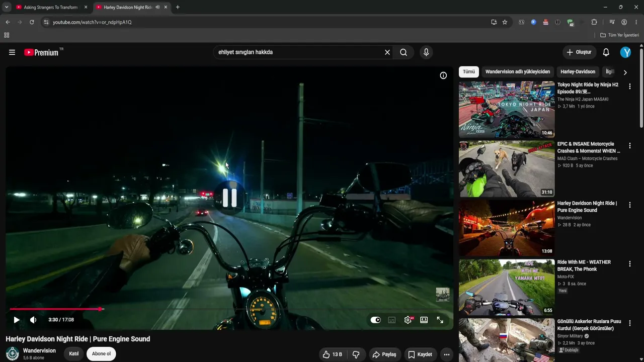644x362 pixels.
Task: Open the Wandervision channel name link
Action: point(39,350)
